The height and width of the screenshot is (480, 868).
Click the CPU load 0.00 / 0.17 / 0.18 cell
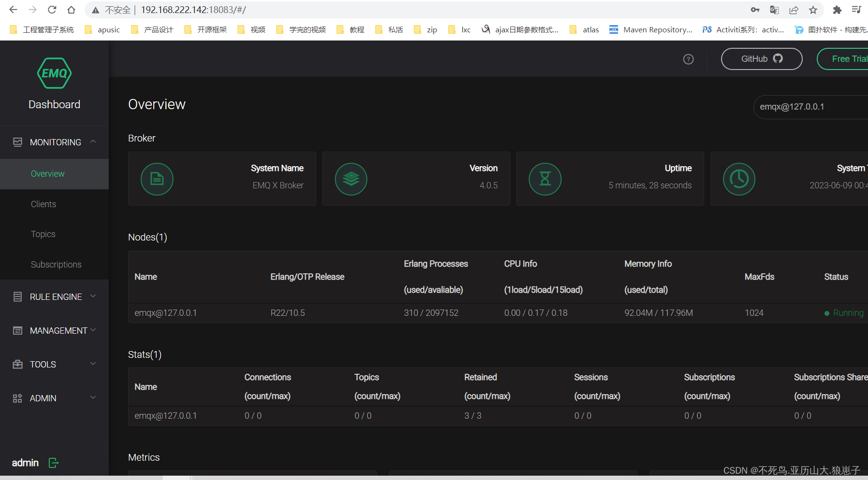[536, 313]
